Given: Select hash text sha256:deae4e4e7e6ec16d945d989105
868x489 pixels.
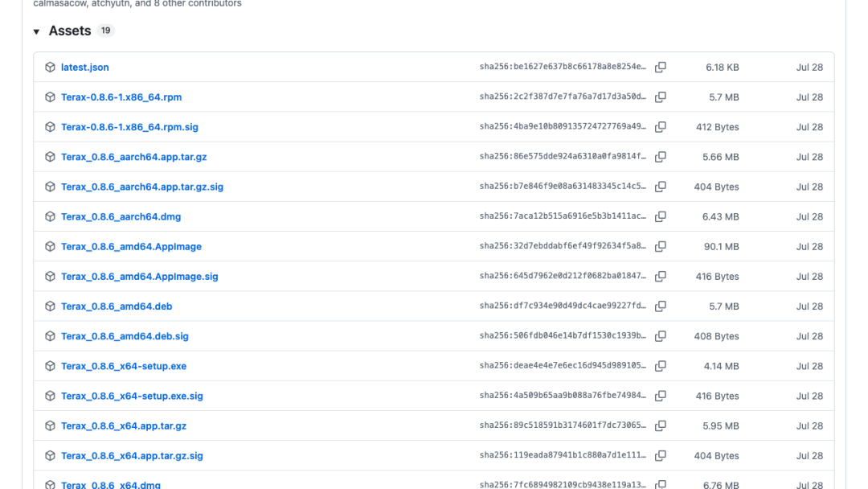Looking at the screenshot, I should pyautogui.click(x=563, y=365).
